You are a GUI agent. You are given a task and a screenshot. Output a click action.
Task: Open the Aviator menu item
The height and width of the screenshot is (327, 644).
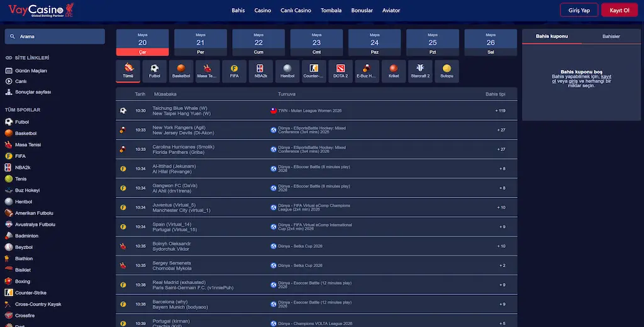pyautogui.click(x=391, y=10)
